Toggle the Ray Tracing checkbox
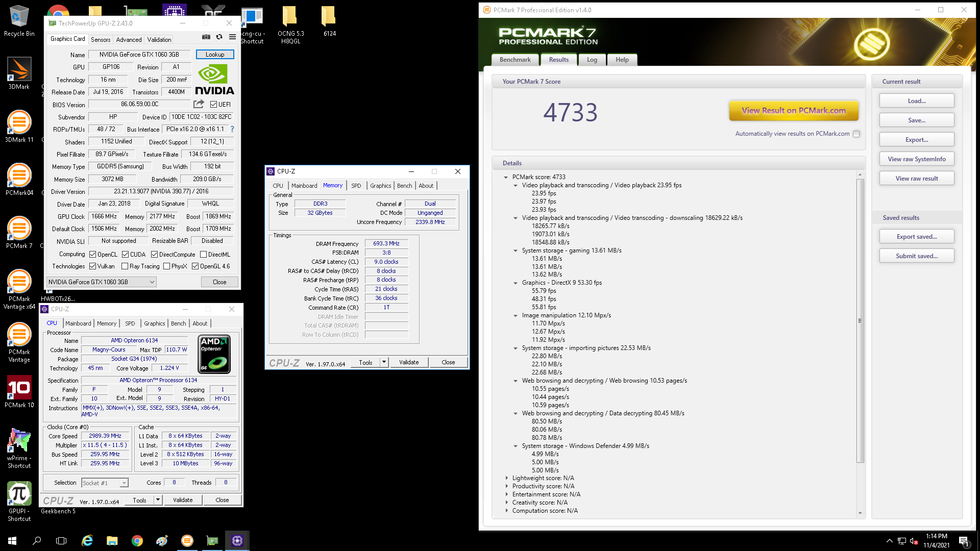The width and height of the screenshot is (980, 551). (x=125, y=266)
